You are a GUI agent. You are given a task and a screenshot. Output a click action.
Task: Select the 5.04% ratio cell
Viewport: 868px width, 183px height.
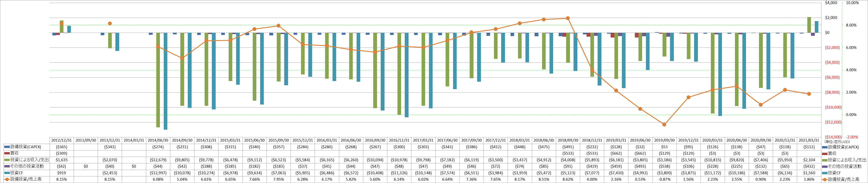coord(182,179)
